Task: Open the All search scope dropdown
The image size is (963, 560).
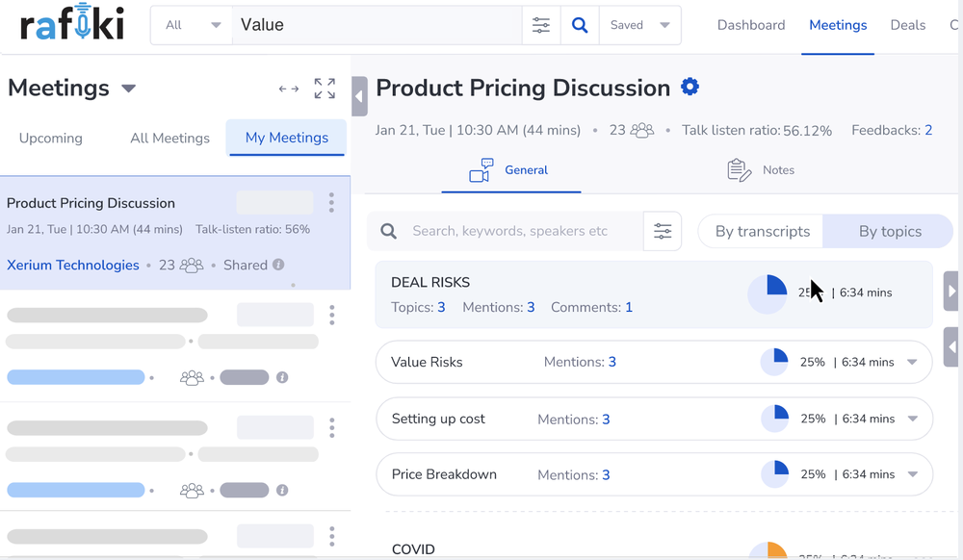Action: (193, 25)
